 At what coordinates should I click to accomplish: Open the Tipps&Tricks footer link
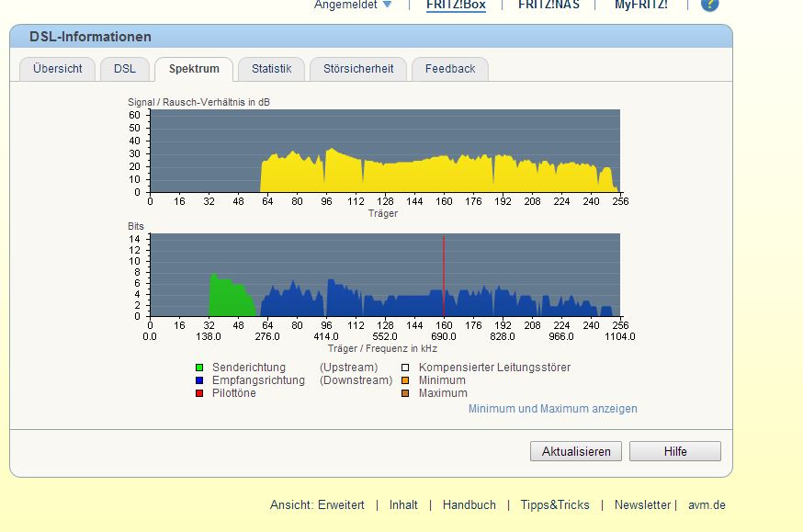pos(555,504)
